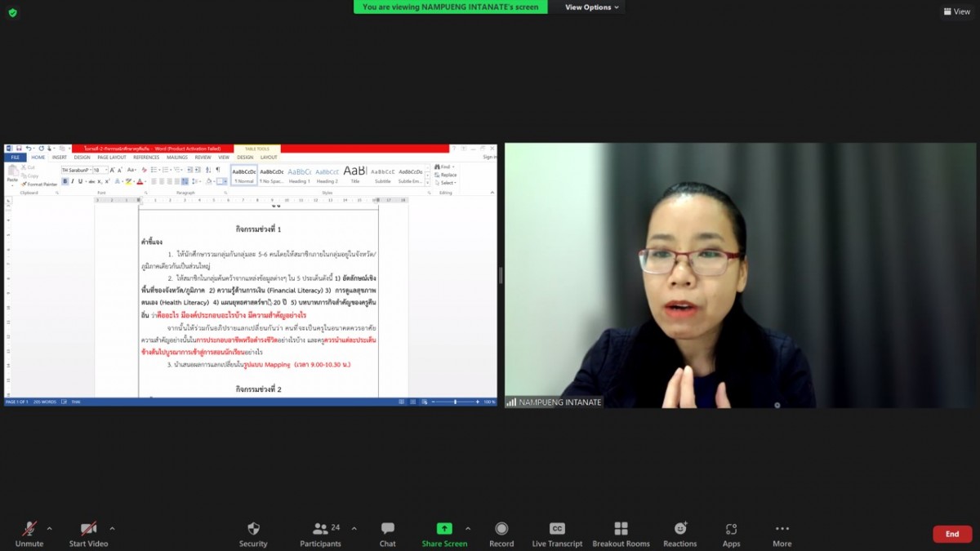The image size is (980, 551).
Task: Switch to the INSERT ribbon tab
Action: click(60, 158)
